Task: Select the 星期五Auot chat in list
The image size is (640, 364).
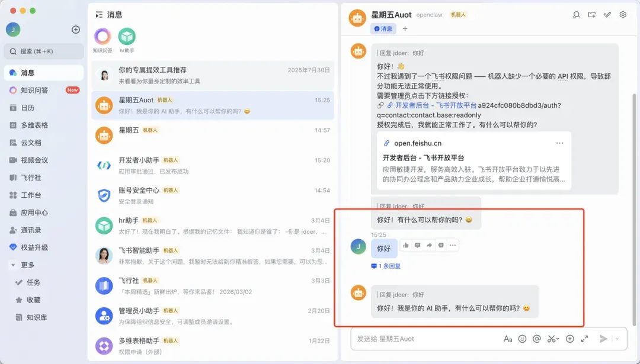Action: tap(213, 105)
